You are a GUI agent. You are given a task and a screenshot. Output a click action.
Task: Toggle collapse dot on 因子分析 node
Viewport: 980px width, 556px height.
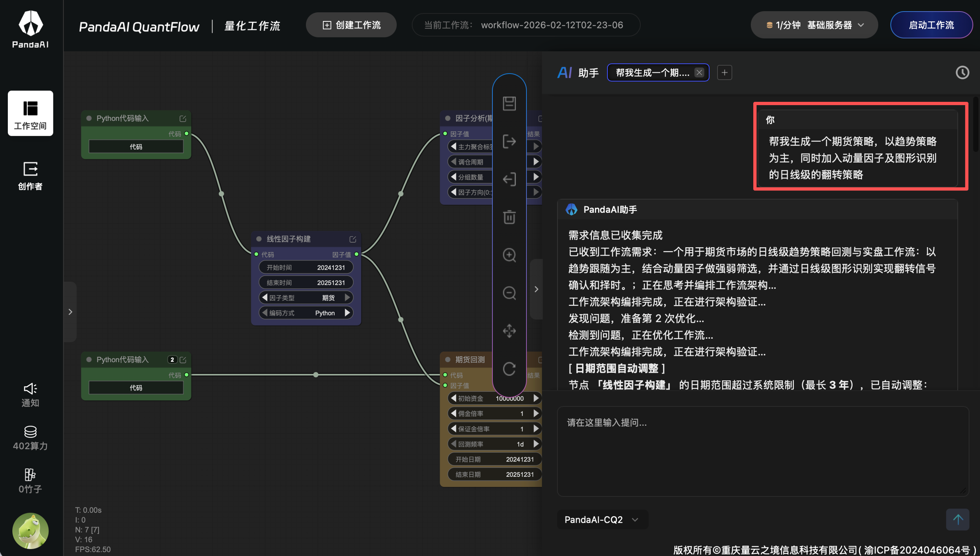point(448,118)
